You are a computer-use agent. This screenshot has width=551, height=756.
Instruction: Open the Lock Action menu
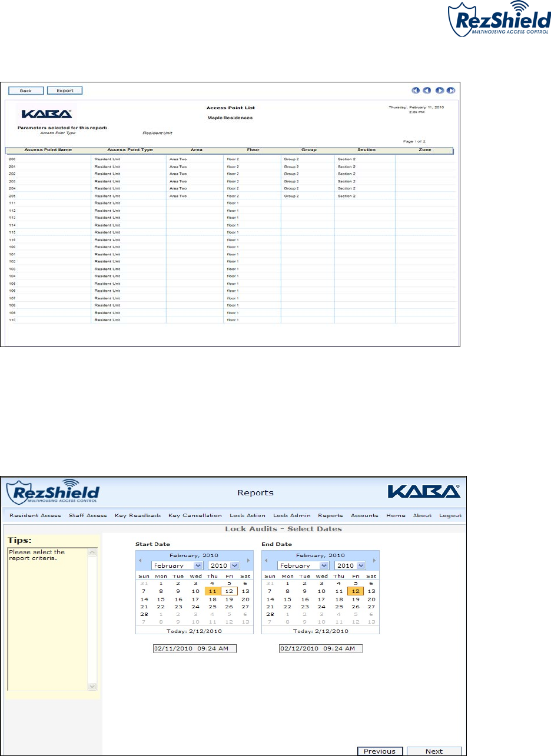(247, 515)
